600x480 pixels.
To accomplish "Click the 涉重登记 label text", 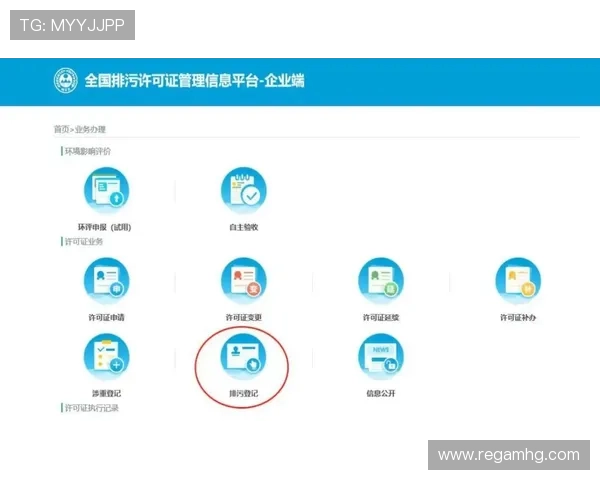I will pos(106,393).
